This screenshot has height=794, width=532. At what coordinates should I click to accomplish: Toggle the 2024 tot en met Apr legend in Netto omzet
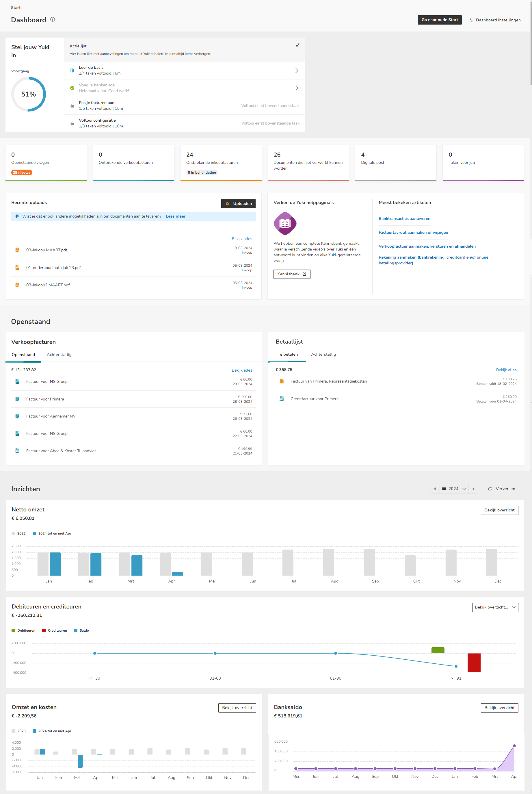coord(52,534)
